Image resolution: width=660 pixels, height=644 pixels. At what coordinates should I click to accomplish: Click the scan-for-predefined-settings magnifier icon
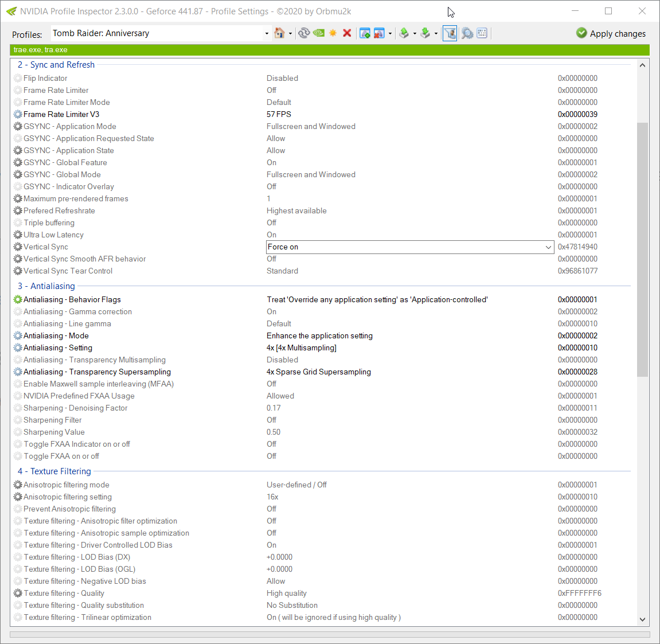coord(467,33)
